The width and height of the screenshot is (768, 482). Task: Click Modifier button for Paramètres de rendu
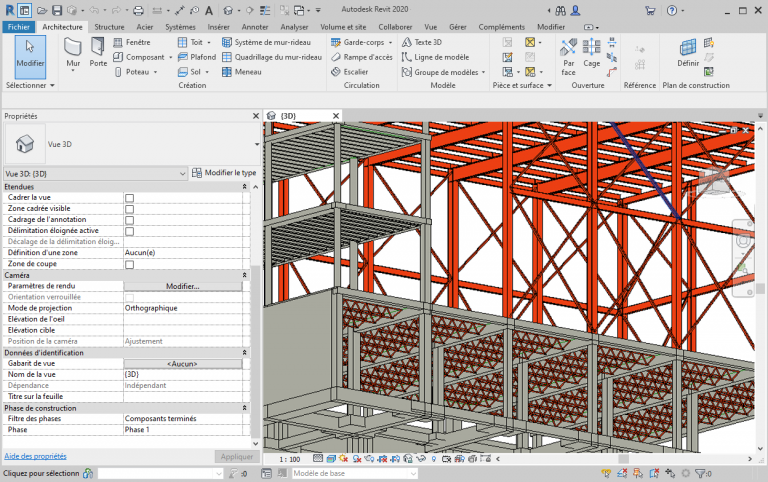[183, 286]
